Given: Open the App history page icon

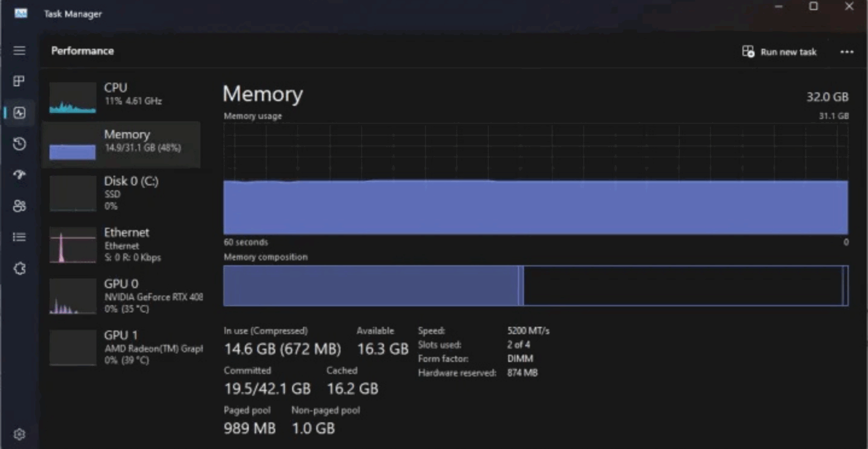Looking at the screenshot, I should 19,144.
